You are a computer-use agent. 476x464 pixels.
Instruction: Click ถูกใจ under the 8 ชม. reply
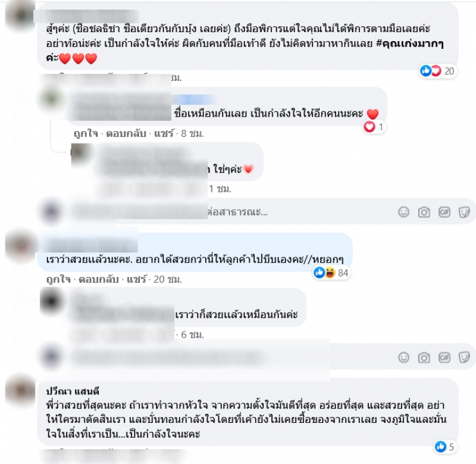pos(86,133)
